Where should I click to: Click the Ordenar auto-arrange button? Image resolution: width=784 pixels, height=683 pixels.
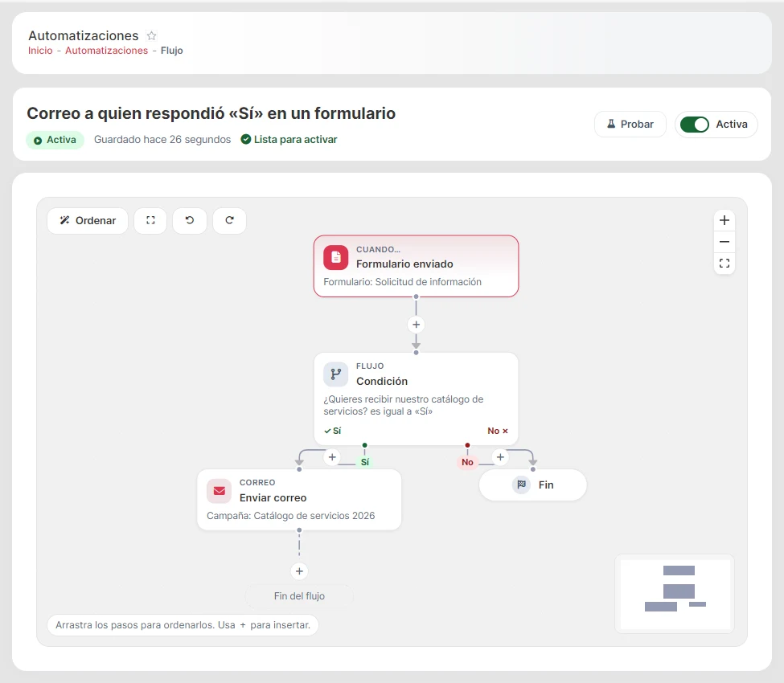[x=88, y=220]
